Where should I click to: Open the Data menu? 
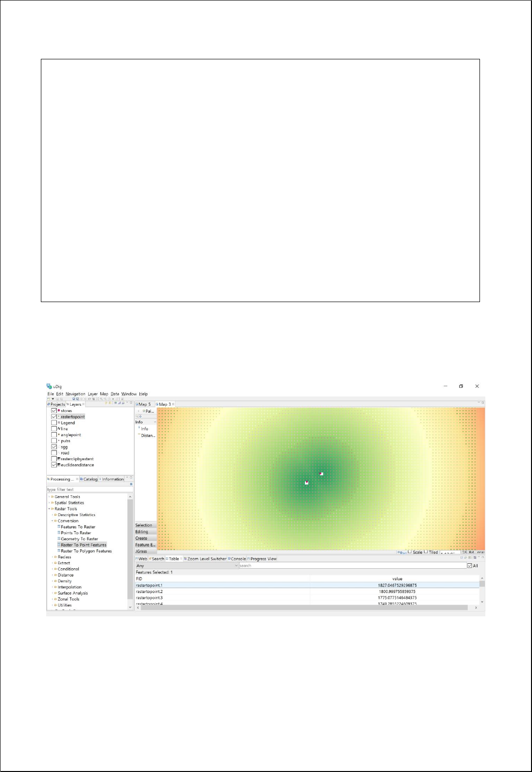(115, 394)
